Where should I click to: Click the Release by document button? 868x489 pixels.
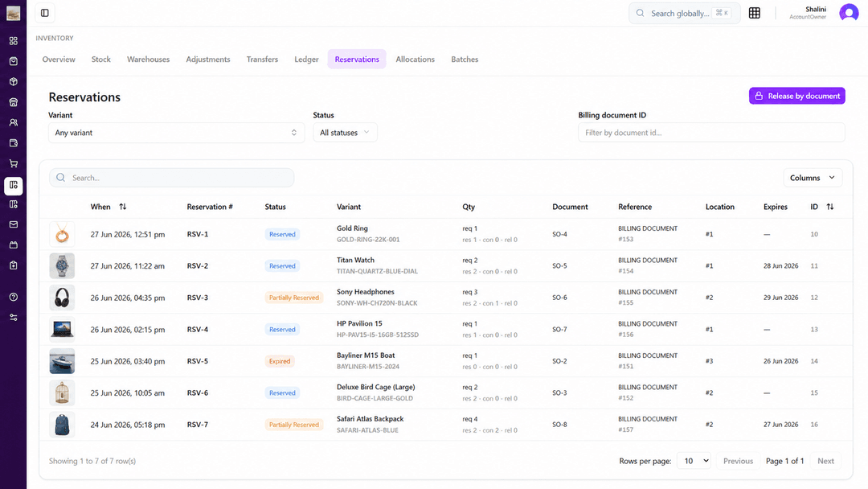click(x=796, y=96)
